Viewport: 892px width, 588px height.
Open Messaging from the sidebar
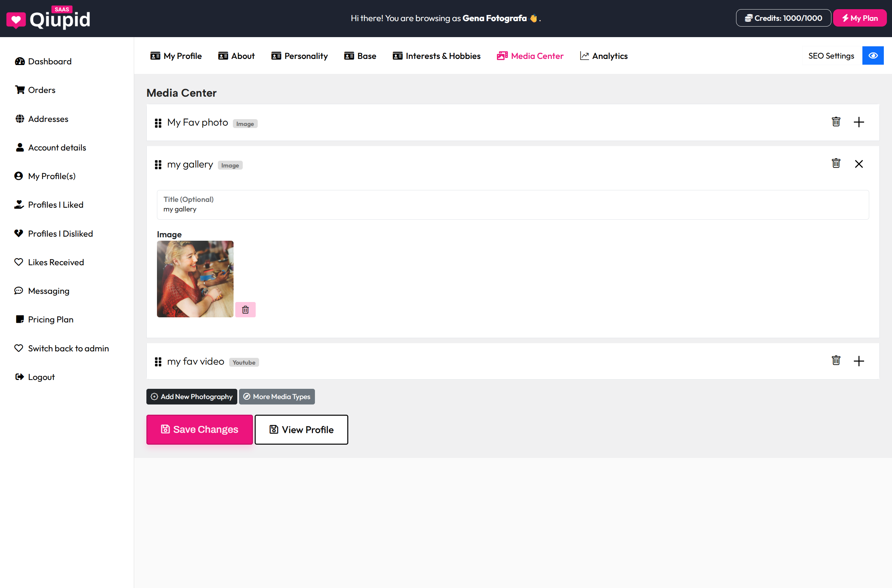coord(49,291)
